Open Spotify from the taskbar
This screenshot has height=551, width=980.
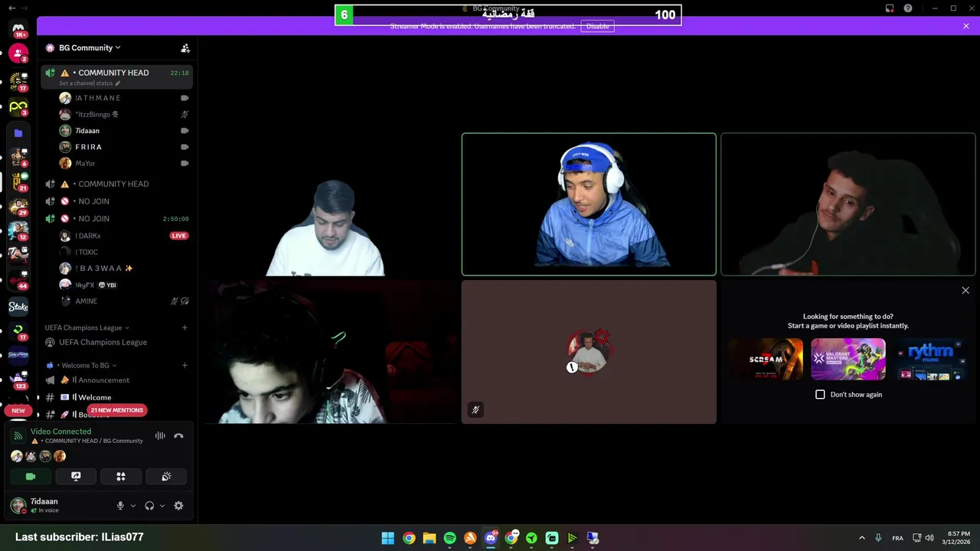pyautogui.click(x=449, y=538)
